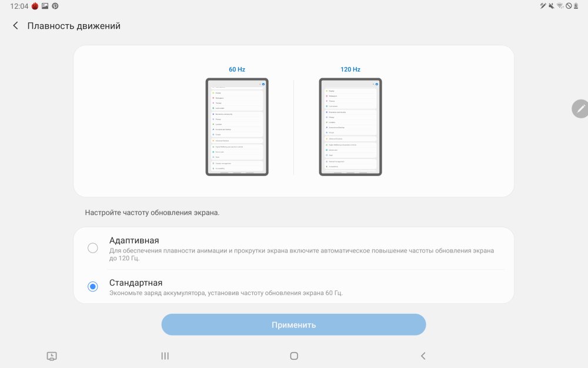Select the Стандартная radio button
Screen dimensions: 588x368
pos(92,287)
